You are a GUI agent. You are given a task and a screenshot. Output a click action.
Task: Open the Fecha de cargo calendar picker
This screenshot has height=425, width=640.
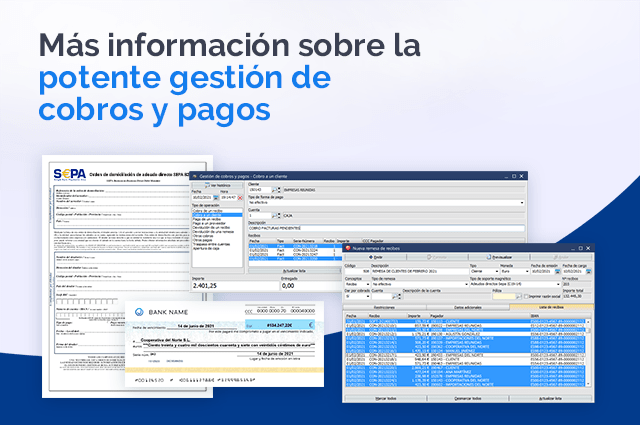[587, 270]
